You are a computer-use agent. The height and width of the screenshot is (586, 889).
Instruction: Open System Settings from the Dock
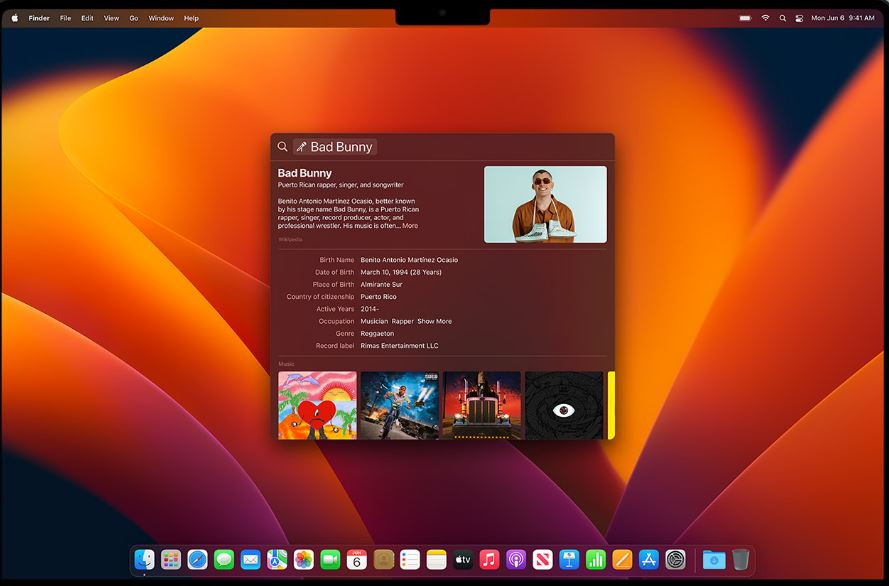[675, 560]
